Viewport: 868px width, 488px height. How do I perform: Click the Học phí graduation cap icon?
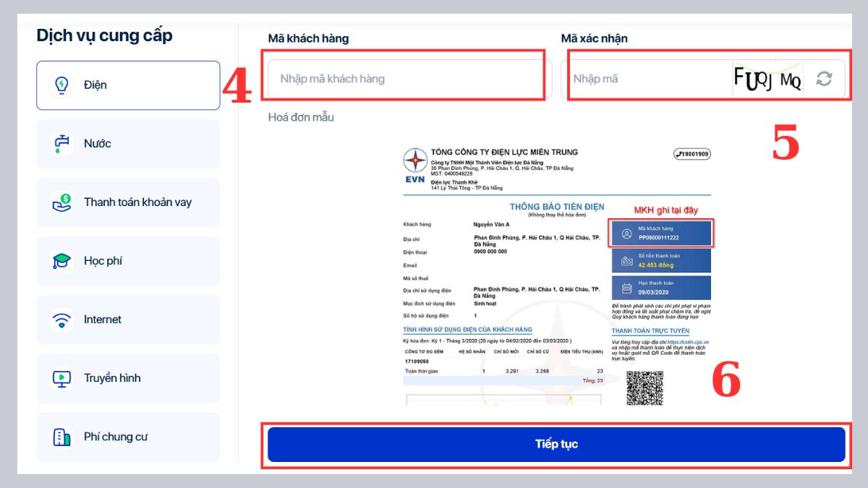tap(62, 260)
